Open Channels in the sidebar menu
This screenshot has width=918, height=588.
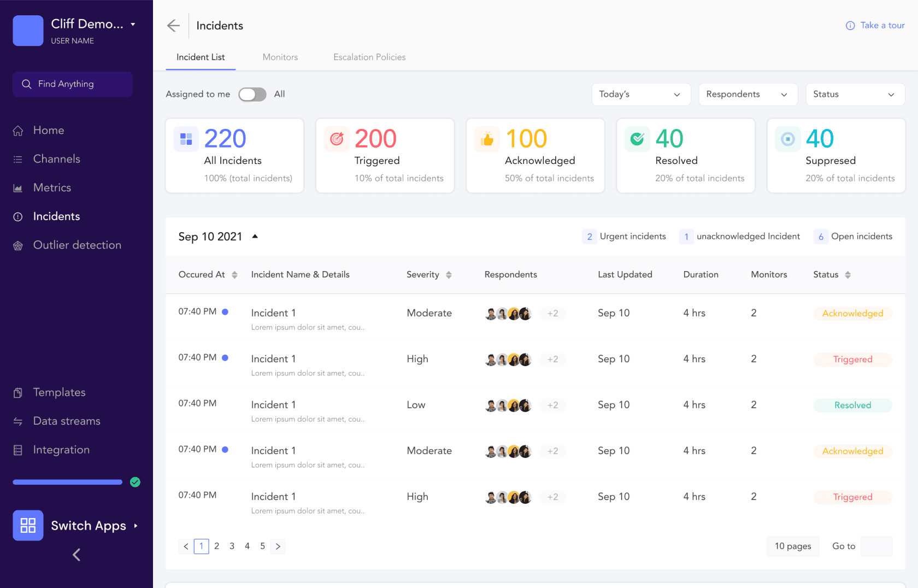pyautogui.click(x=57, y=159)
